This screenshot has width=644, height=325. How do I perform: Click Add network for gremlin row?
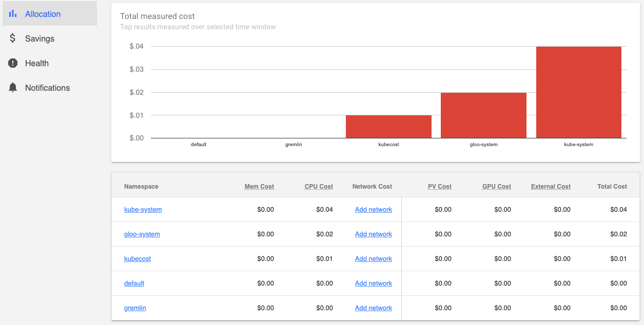pos(374,308)
